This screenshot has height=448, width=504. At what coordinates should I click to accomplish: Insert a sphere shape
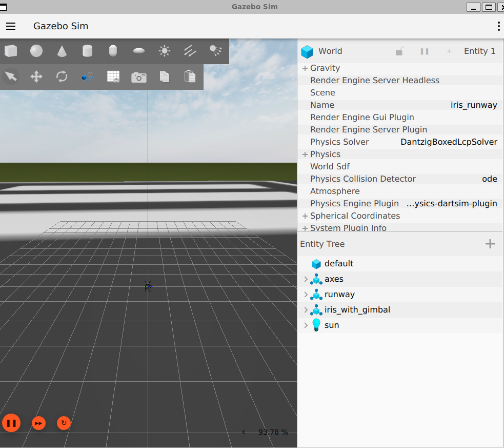click(x=36, y=51)
